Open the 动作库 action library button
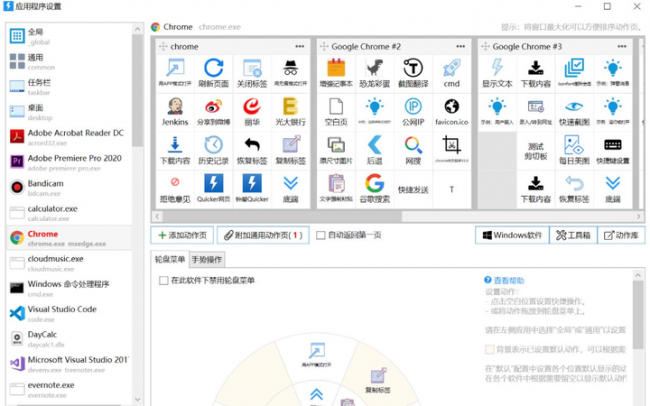650x406 pixels. 621,235
